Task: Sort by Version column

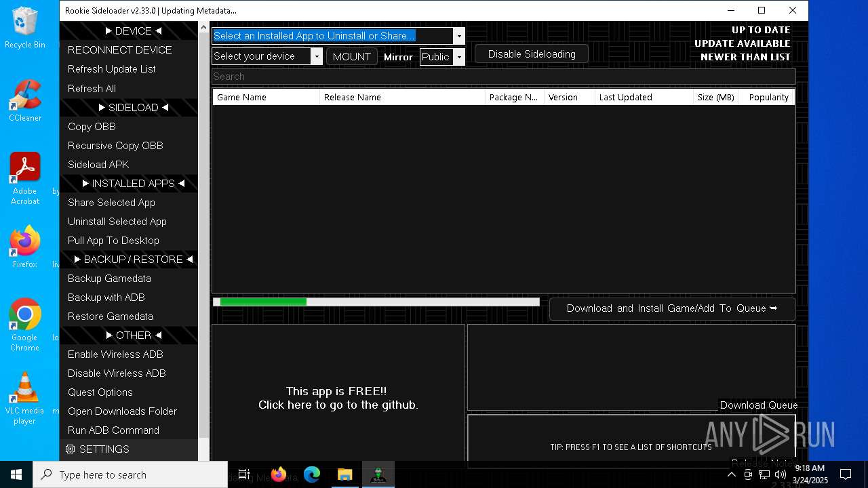Action: coord(570,97)
